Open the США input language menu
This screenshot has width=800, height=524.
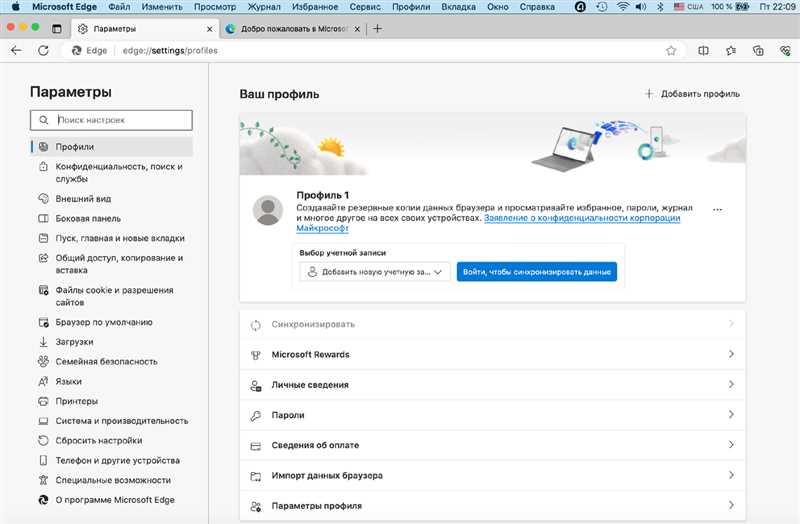(688, 7)
